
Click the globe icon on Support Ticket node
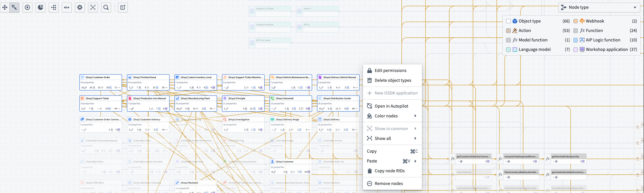click(x=82, y=98)
